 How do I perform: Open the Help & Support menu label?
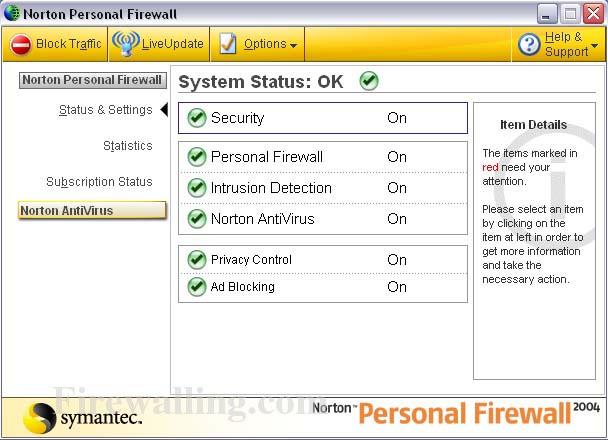(567, 44)
